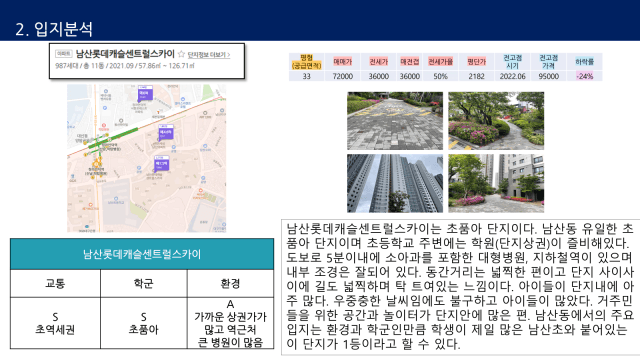
Task: Click the A rating cell with 가까운 상권가가 text
Action: 230,323
